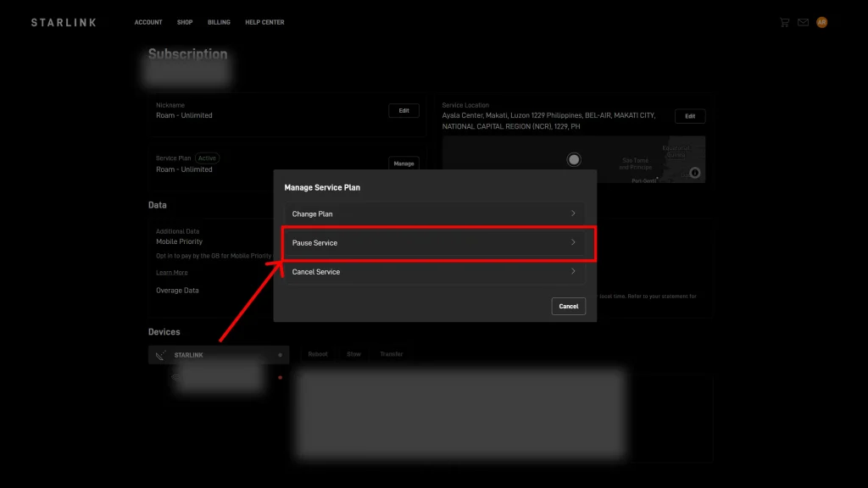The image size is (868, 488).
Task: Click Edit next to Nickname
Action: (x=403, y=111)
